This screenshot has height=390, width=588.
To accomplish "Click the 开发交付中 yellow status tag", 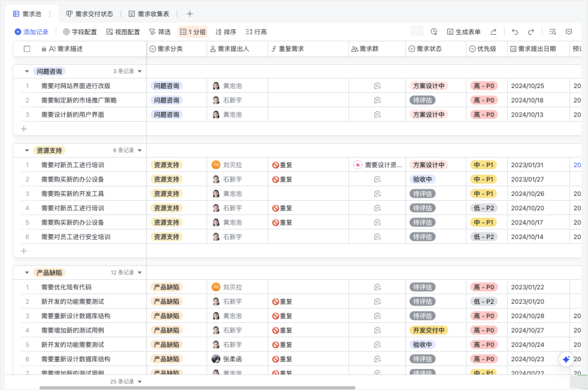I will 429,330.
